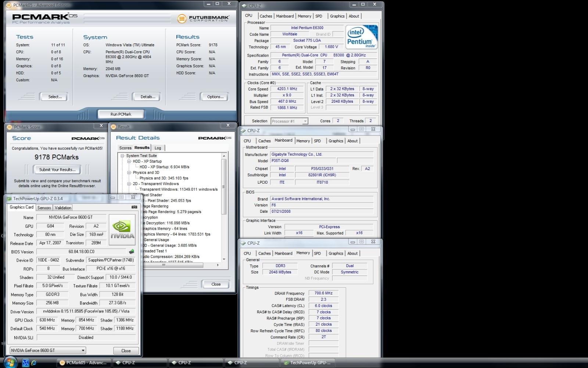Screen dimensions: 588x368
Task: Click the Result Details vertical scrollbar thumb
Action: click(223, 187)
